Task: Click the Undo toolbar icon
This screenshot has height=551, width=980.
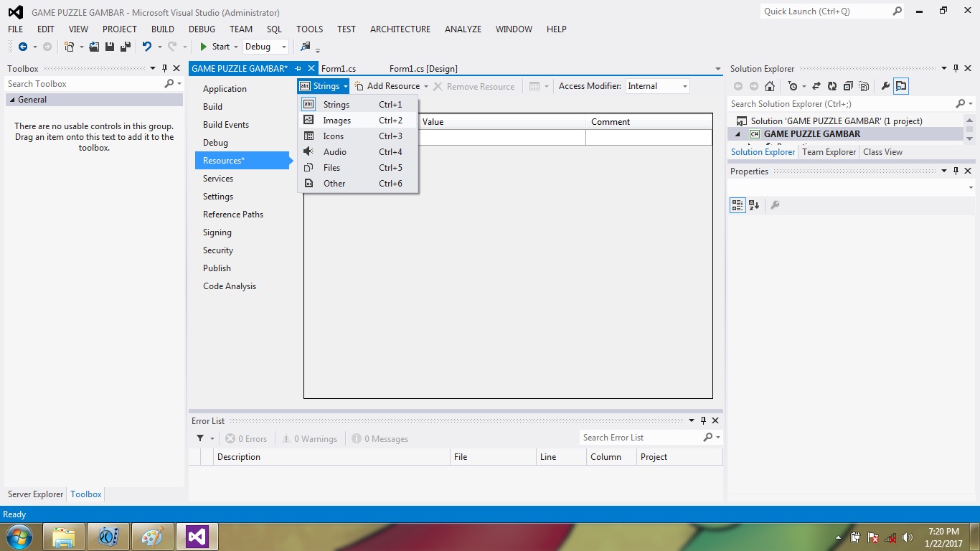Action: (x=147, y=47)
